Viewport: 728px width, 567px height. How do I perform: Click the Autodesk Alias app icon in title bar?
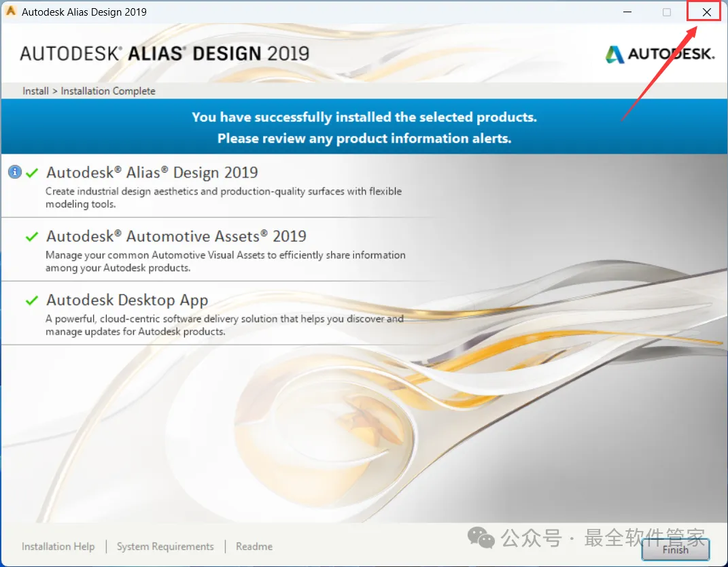pos(11,11)
